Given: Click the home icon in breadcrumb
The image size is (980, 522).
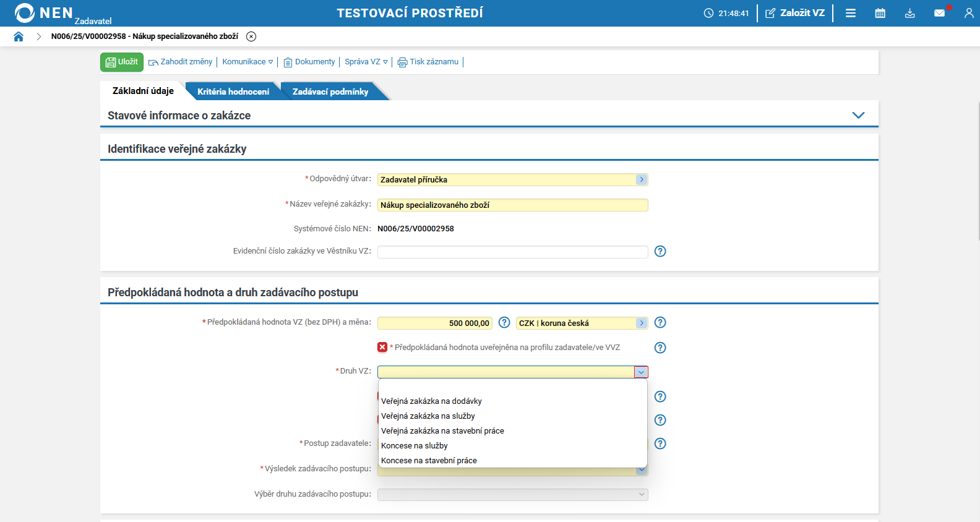Looking at the screenshot, I should pos(19,36).
